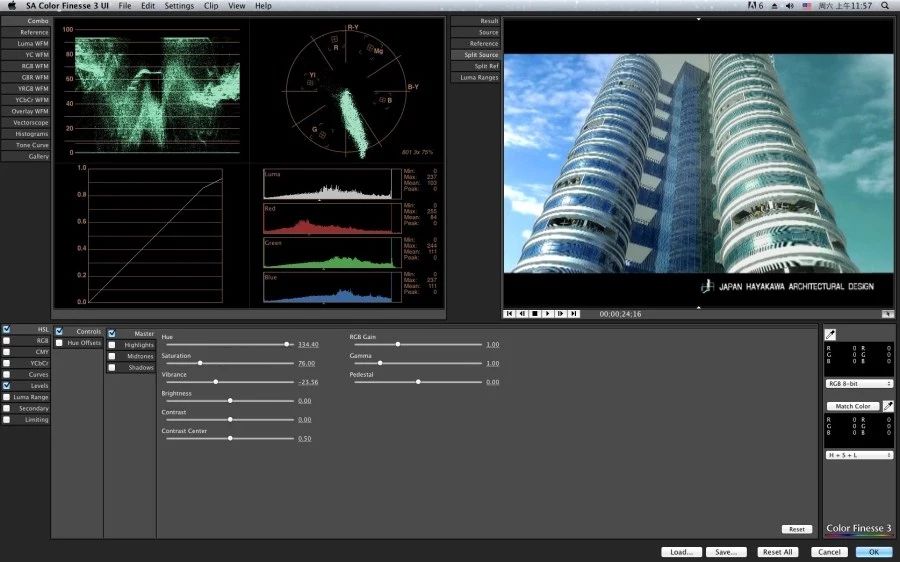This screenshot has height=562, width=900.
Task: Click the Vibrance slider handle
Action: pyautogui.click(x=216, y=382)
